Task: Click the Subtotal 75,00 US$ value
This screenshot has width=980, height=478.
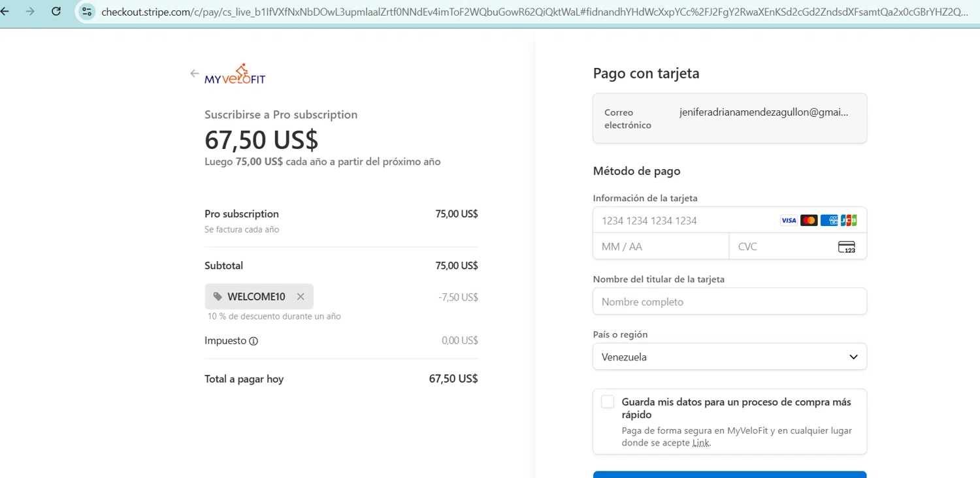Action: [457, 266]
